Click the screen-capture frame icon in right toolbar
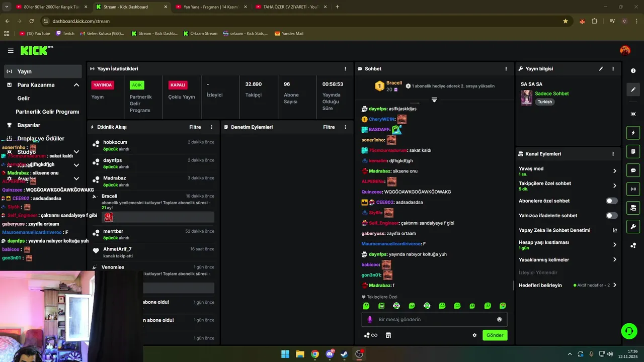This screenshot has width=644, height=362. point(633,114)
